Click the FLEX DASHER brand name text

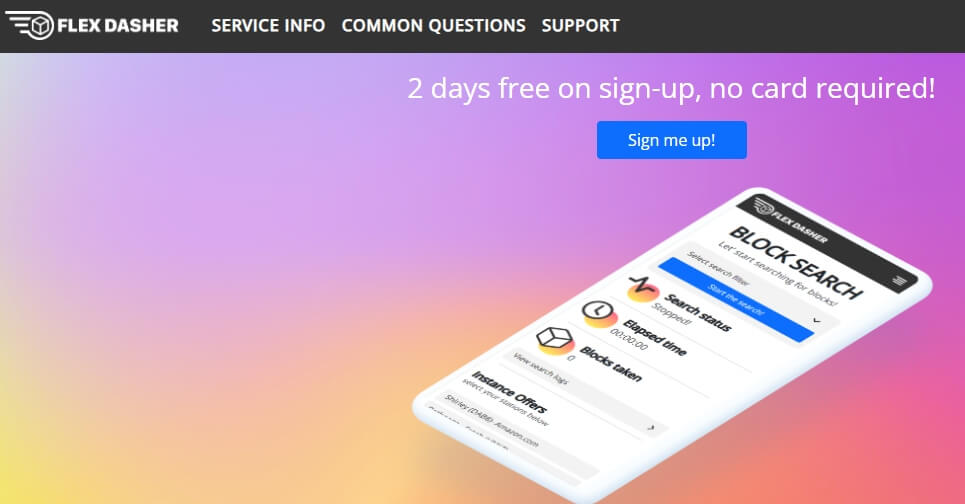click(118, 26)
